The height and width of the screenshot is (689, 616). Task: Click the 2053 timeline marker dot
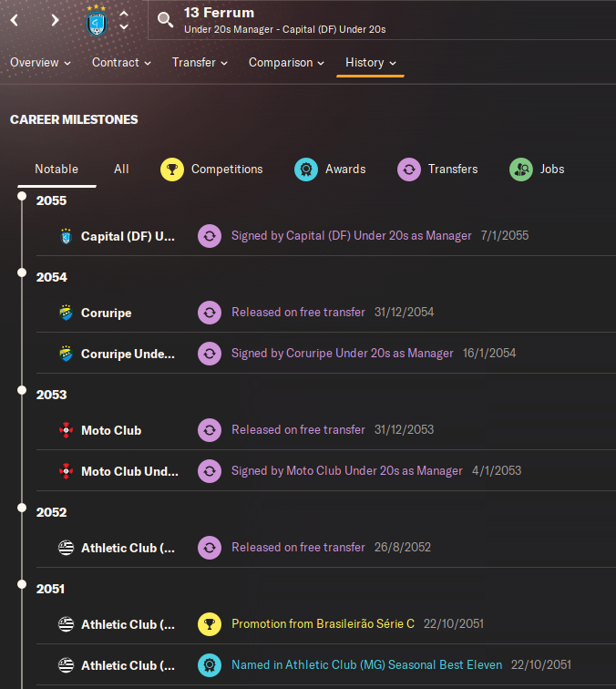point(22,390)
